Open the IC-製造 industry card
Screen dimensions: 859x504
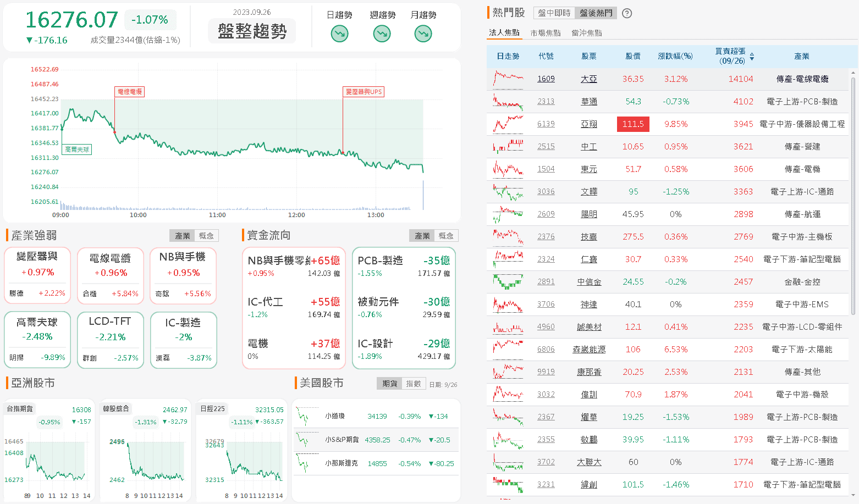coord(183,340)
